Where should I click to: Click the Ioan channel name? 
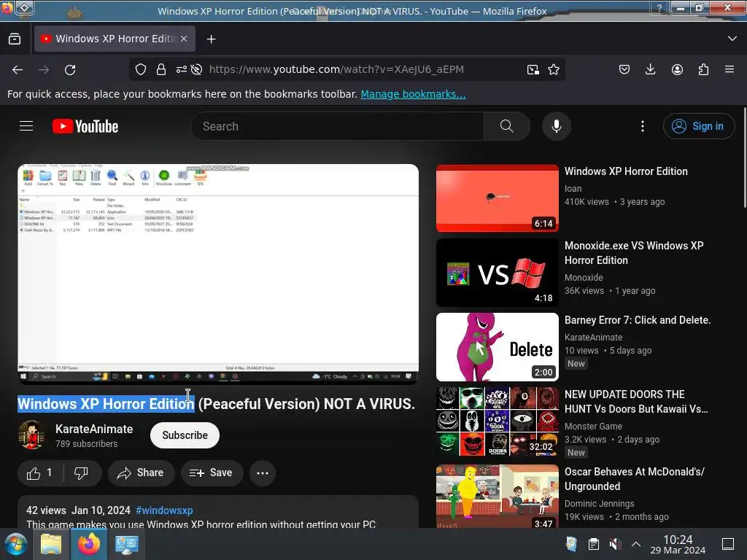[573, 189]
